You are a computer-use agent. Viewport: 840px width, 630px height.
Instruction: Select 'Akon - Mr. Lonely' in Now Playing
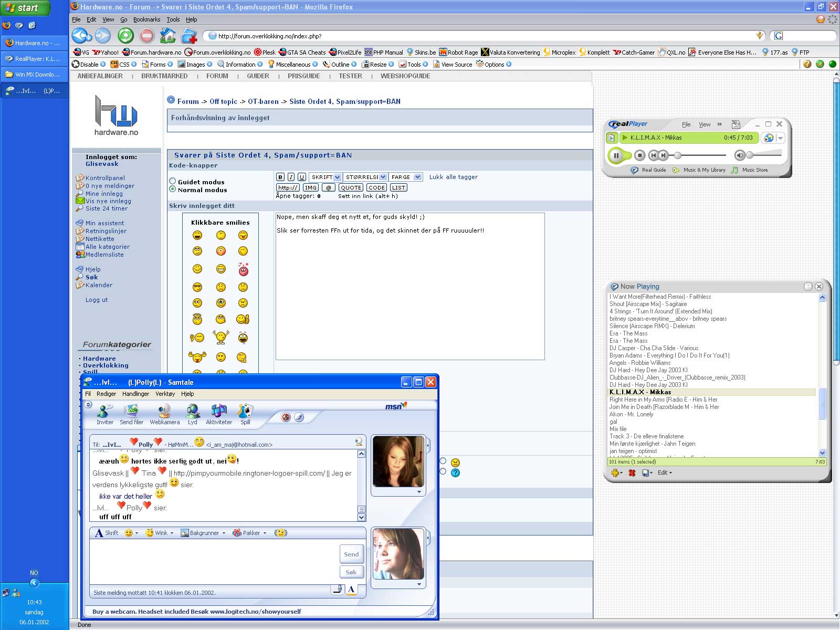(631, 414)
